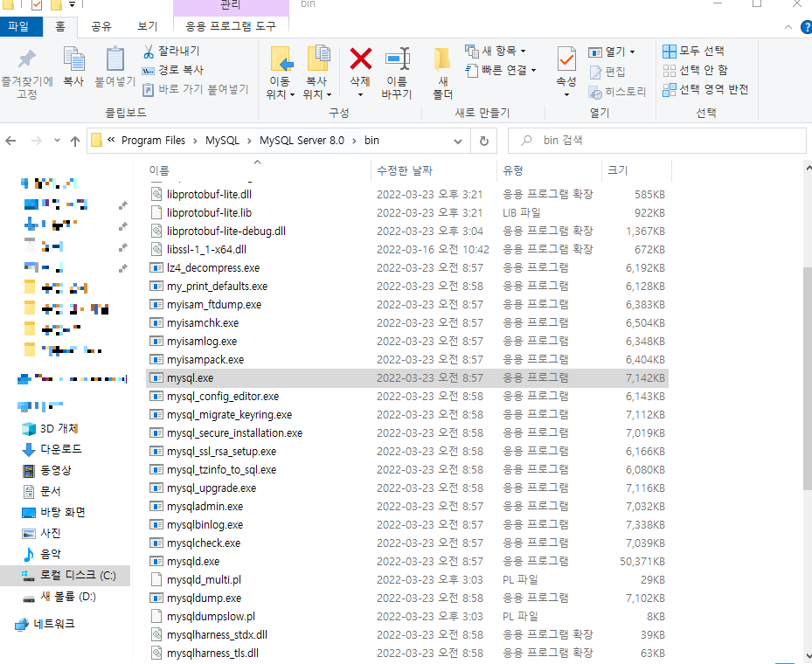Click the 'bin 검색' search box
This screenshot has width=812, height=664.
click(x=657, y=141)
